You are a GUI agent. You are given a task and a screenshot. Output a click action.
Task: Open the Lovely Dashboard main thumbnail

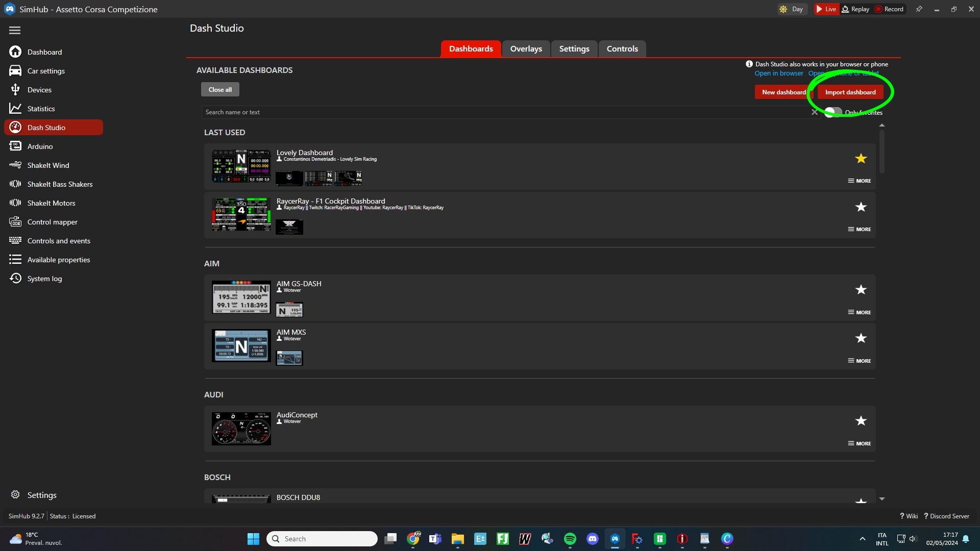(241, 166)
